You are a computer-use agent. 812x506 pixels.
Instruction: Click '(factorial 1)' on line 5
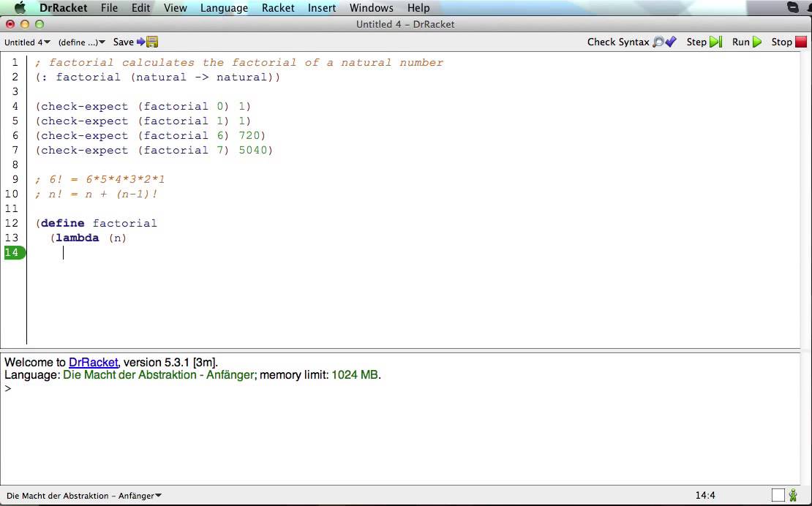(184, 121)
